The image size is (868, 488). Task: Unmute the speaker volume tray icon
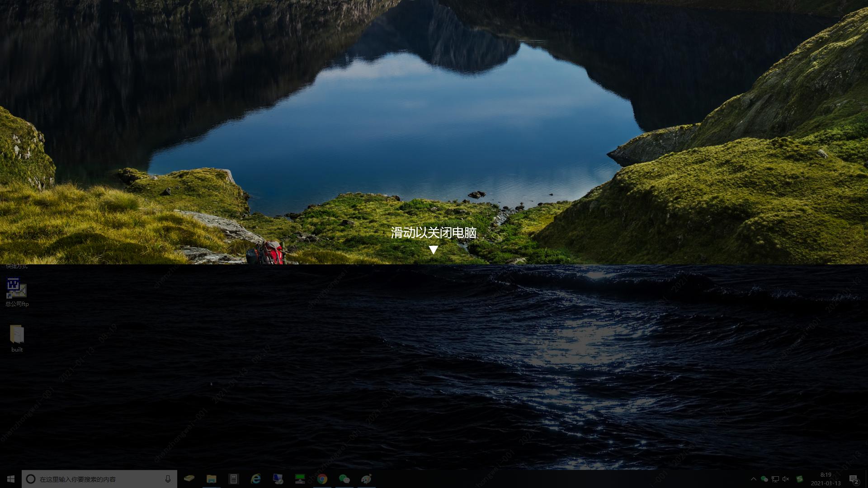(x=786, y=479)
